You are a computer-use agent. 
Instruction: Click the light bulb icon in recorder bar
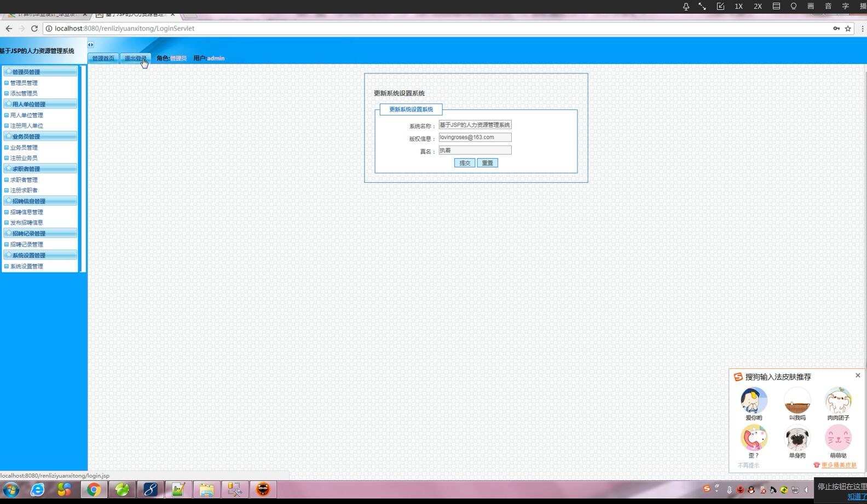[x=794, y=6]
